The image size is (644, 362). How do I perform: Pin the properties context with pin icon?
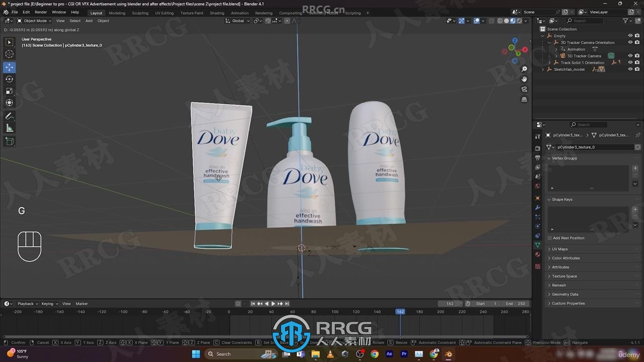[x=638, y=135]
